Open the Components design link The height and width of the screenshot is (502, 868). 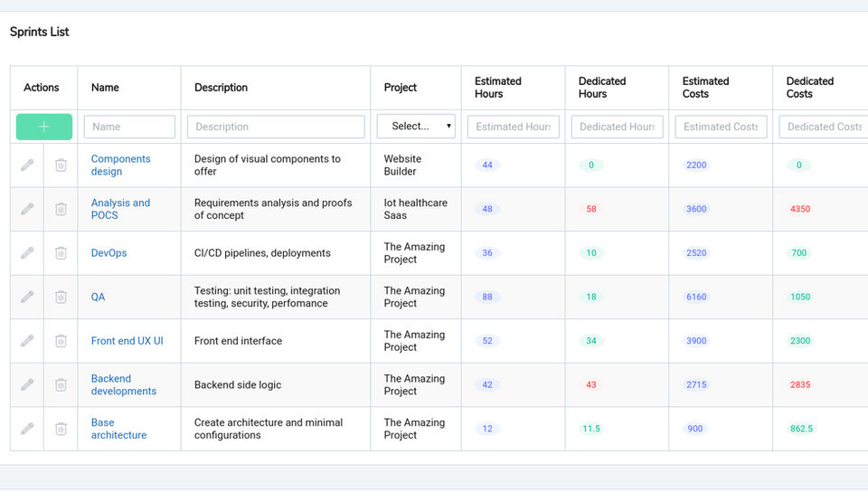click(x=120, y=166)
